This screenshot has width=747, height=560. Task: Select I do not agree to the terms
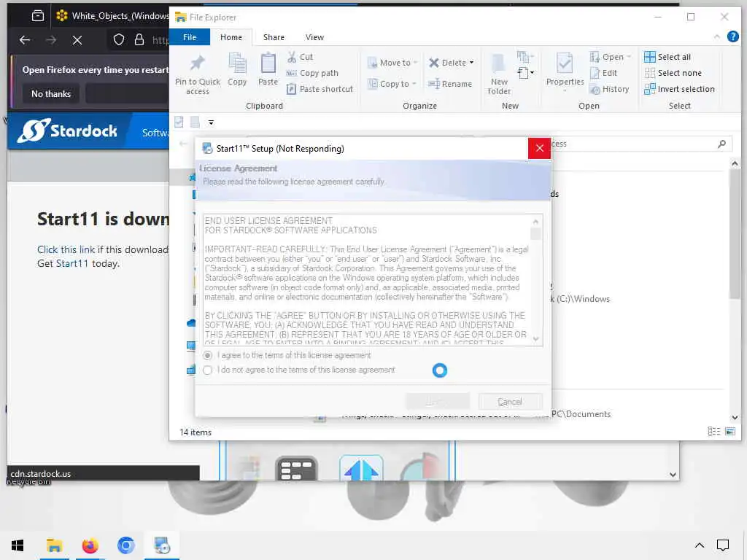208,370
